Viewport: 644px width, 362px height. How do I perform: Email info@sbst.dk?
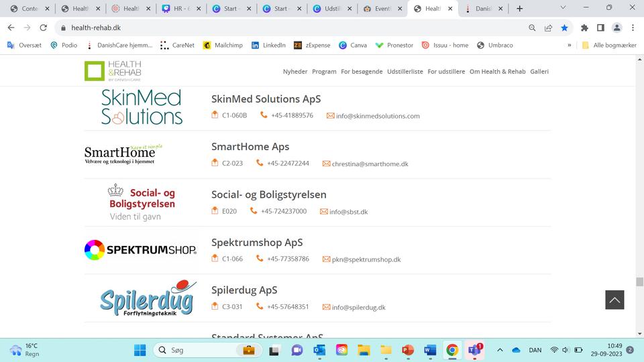click(348, 212)
